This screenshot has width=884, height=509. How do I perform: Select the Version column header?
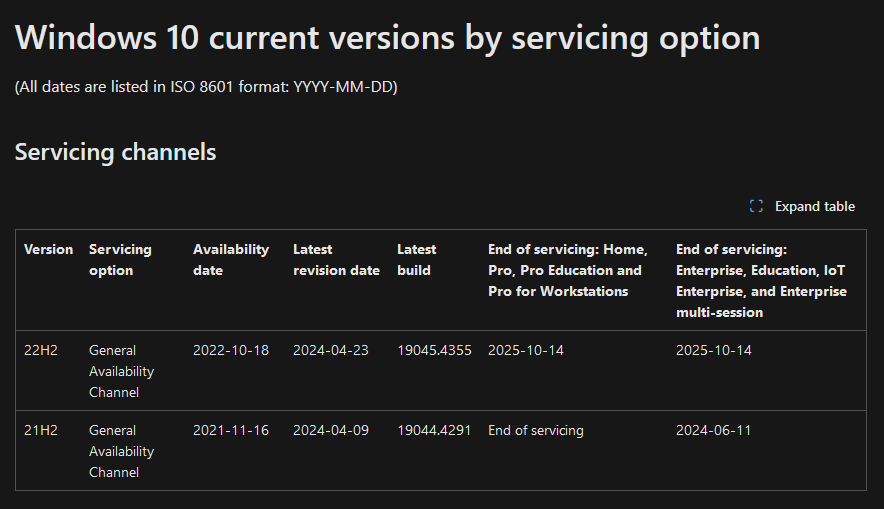[48, 249]
